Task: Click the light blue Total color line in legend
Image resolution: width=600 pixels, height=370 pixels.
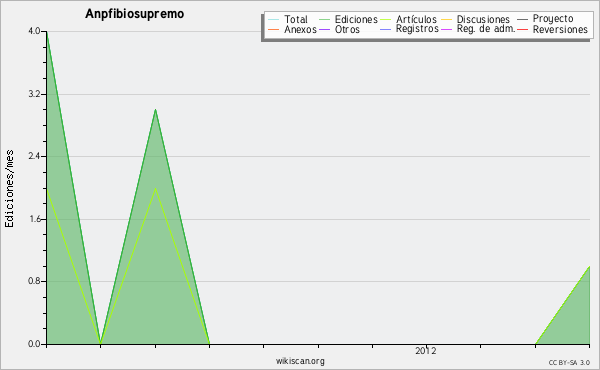Action: (274, 19)
